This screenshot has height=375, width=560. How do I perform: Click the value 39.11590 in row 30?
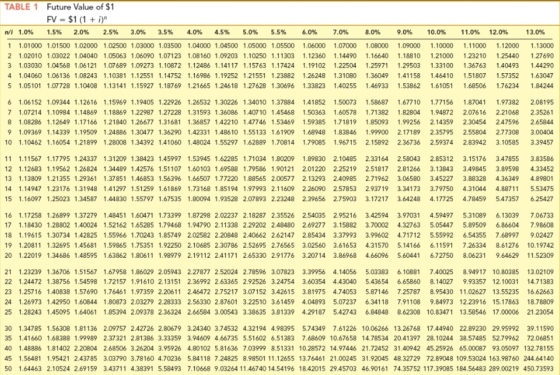coord(540,328)
